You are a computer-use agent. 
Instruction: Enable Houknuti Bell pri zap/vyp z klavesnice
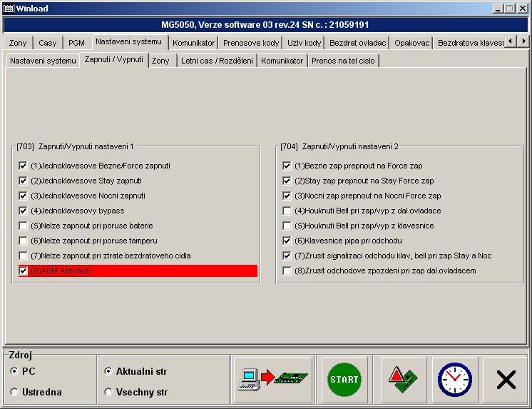(287, 226)
